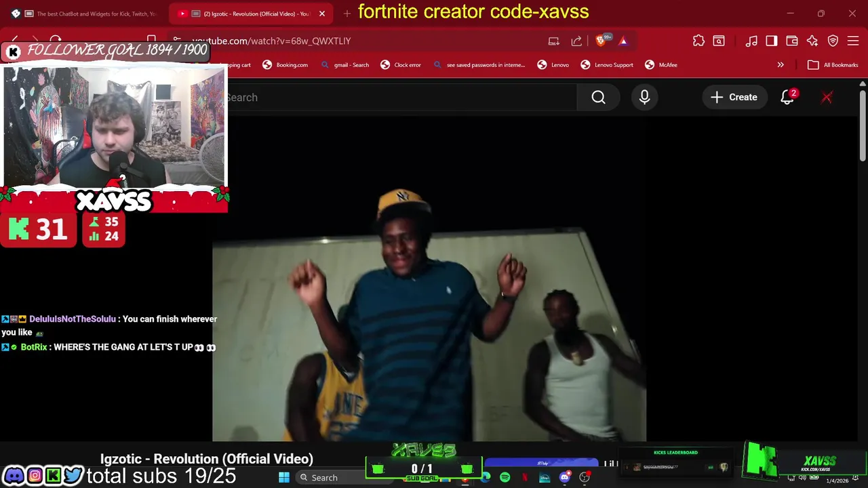Open the YouTube notifications bell
868x488 pixels.
coord(787,98)
